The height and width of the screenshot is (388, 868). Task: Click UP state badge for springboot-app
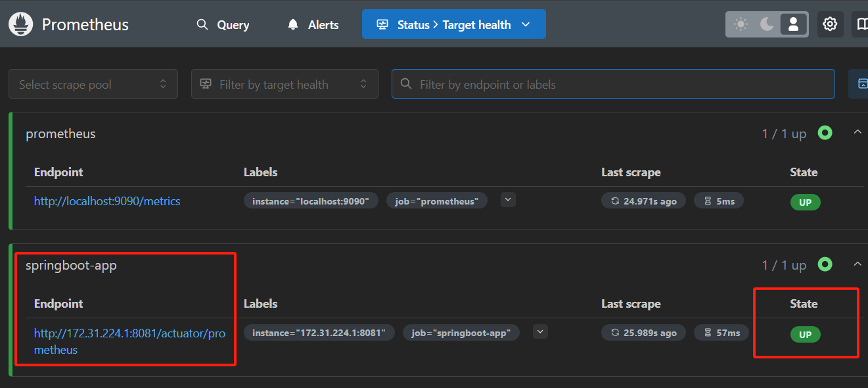point(805,335)
